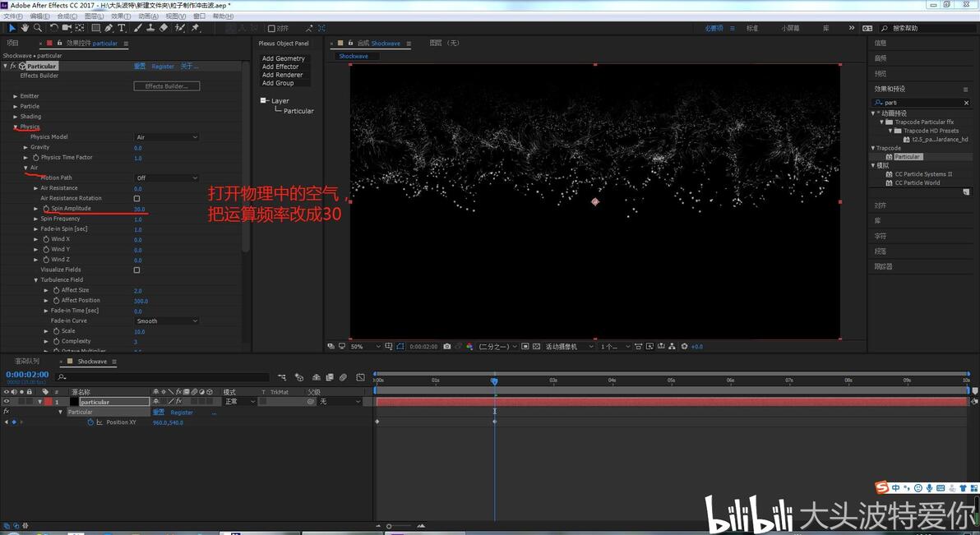Open the 文件 menu
The width and height of the screenshot is (980, 535).
13,16
